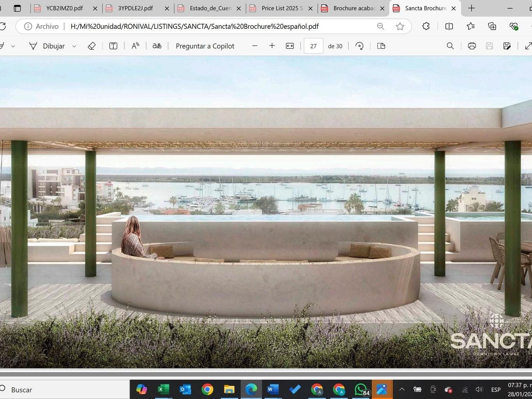Screen dimensions: 532x399
Task: Expand the Dibujar dropdown arrow
Action: click(x=74, y=46)
